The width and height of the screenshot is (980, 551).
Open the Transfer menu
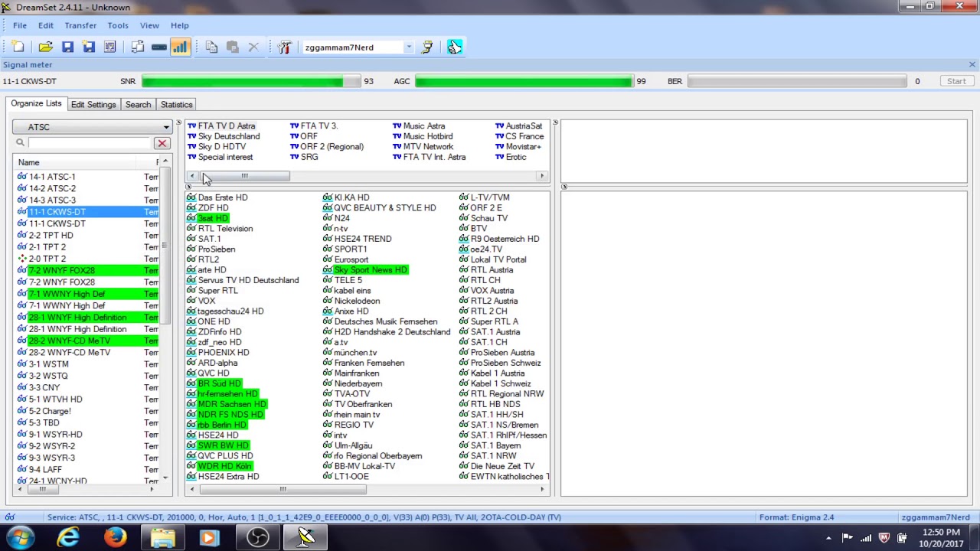point(80,25)
